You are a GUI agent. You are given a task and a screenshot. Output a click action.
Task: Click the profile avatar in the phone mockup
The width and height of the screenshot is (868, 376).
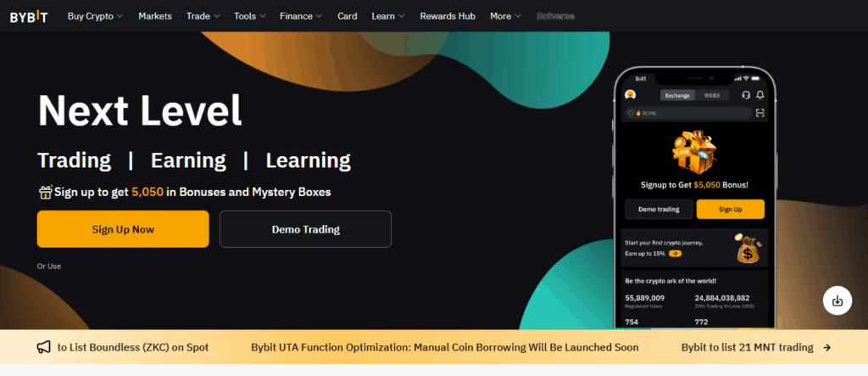(630, 95)
